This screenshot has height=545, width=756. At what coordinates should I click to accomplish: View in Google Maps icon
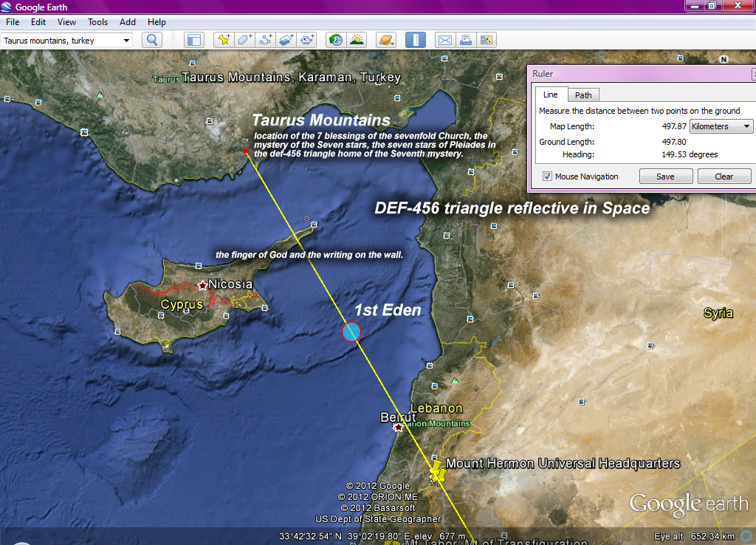[x=487, y=40]
